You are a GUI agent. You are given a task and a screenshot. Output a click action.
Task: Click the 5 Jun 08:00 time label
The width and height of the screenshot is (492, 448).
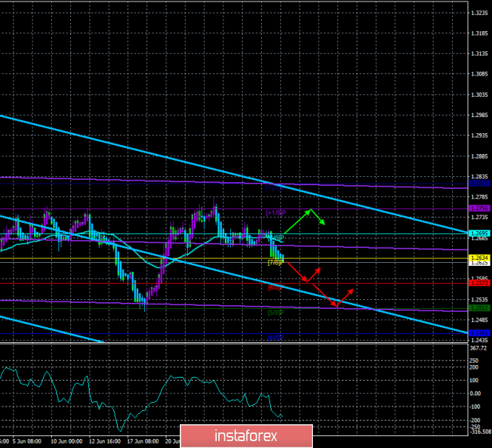[x=27, y=441]
